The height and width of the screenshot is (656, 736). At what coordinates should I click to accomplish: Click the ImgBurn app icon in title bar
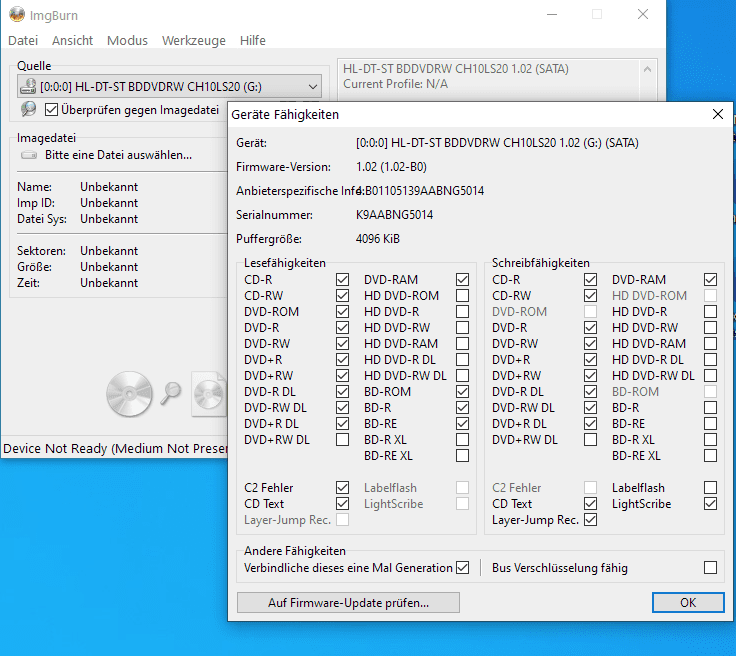point(17,15)
